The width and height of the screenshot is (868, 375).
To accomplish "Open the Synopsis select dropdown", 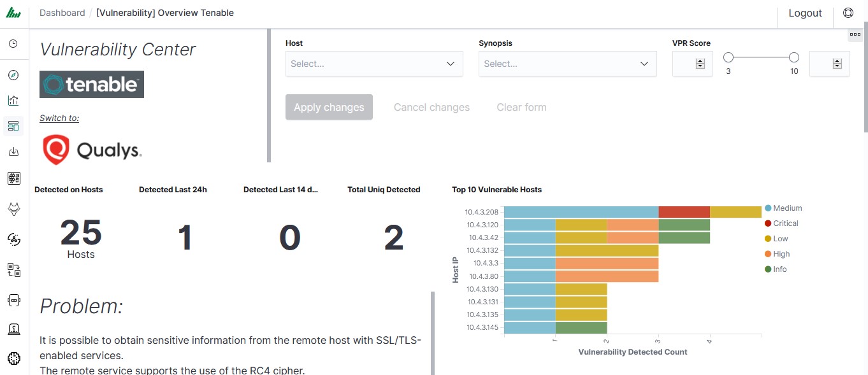I will pyautogui.click(x=567, y=64).
